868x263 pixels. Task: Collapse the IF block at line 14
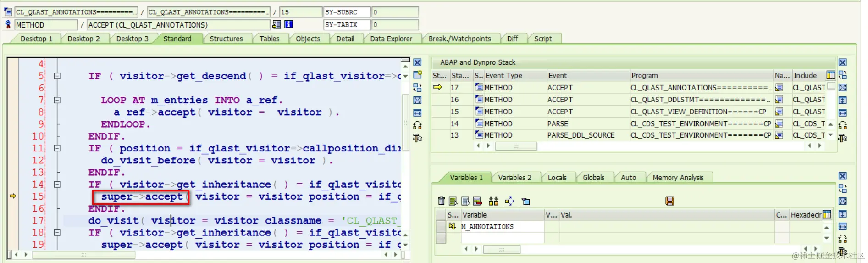click(57, 185)
